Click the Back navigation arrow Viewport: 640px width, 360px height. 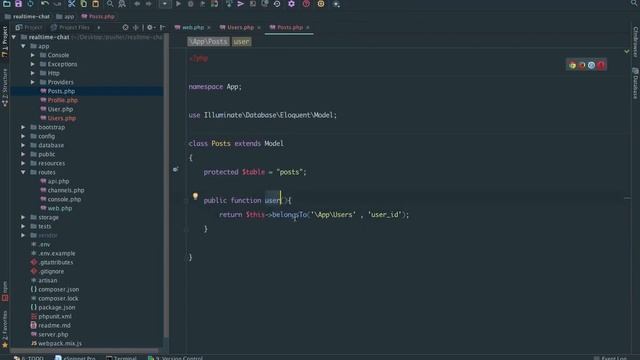137,4
